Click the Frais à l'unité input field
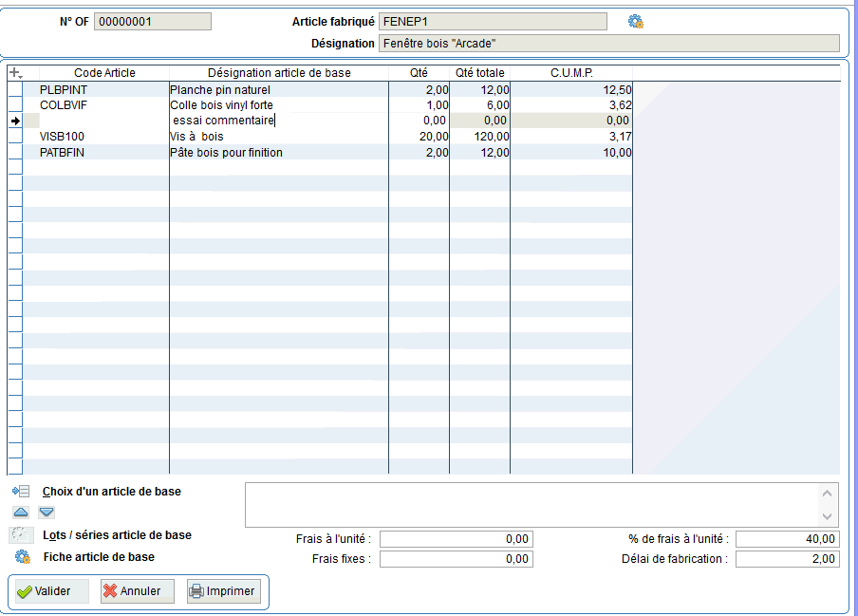The width and height of the screenshot is (858, 616). pos(457,539)
